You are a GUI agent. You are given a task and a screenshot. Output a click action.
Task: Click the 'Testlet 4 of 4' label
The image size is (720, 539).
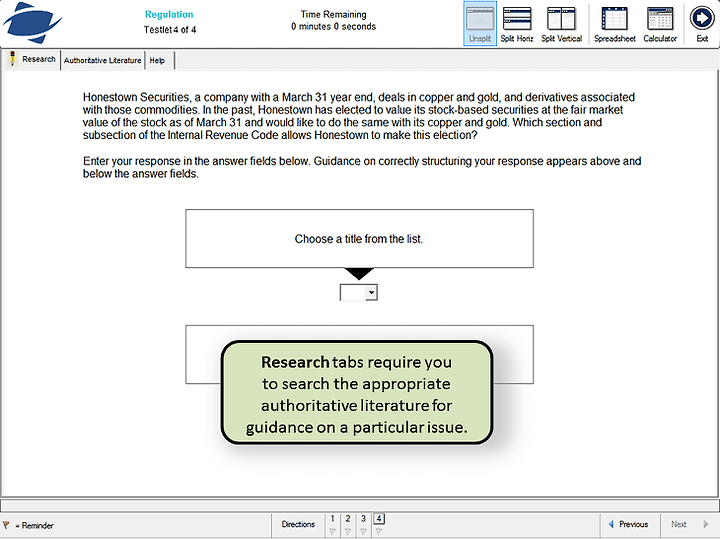tap(170, 30)
